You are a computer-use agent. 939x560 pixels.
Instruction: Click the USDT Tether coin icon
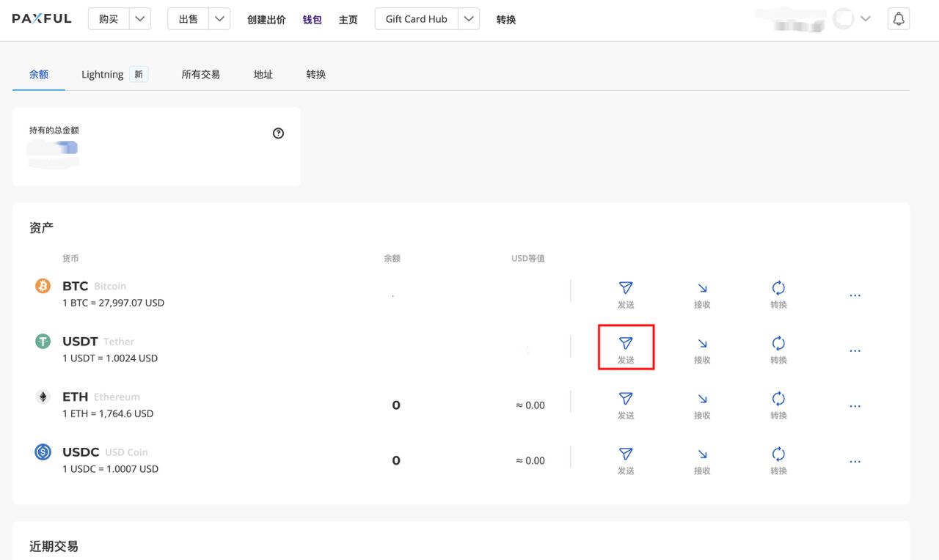point(43,342)
